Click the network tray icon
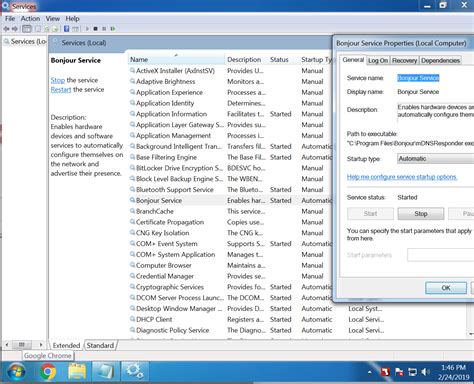 point(412,372)
